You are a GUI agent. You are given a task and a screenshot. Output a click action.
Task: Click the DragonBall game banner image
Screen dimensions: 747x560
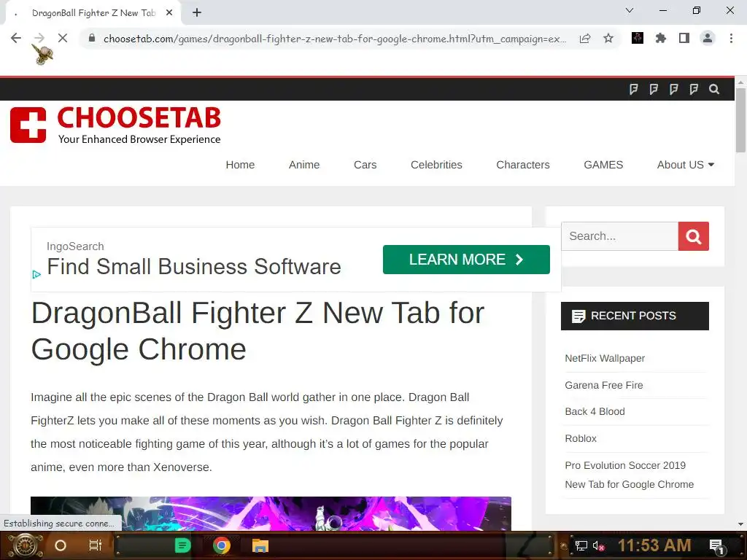(x=271, y=513)
